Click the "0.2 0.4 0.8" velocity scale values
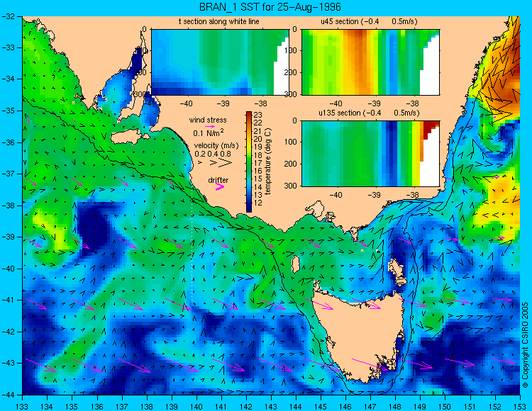 point(213,154)
